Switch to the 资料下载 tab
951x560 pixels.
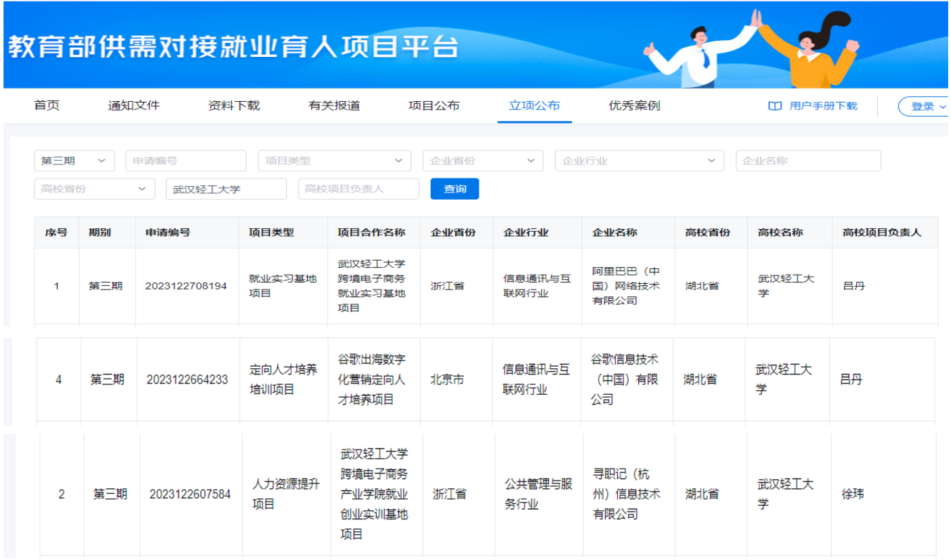pyautogui.click(x=234, y=105)
